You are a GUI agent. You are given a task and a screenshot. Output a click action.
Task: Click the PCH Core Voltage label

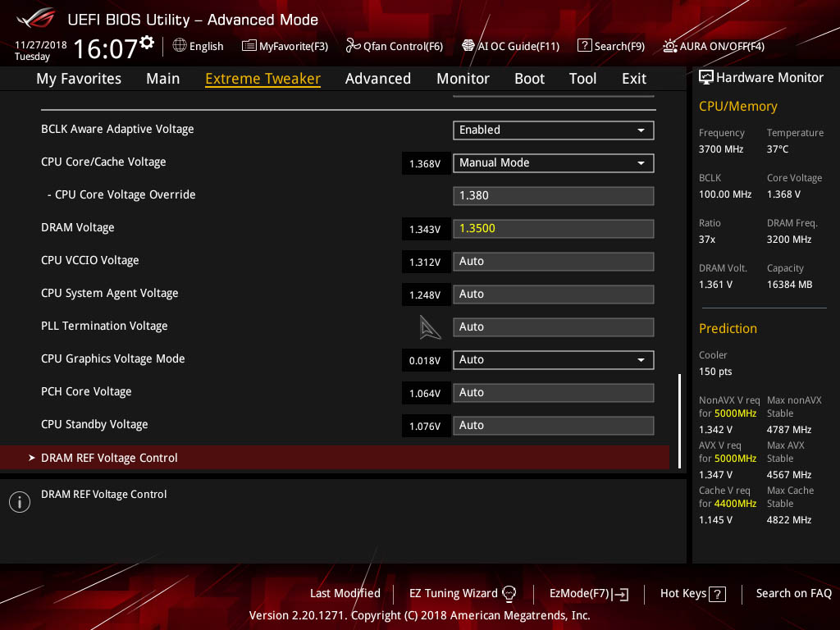(86, 391)
